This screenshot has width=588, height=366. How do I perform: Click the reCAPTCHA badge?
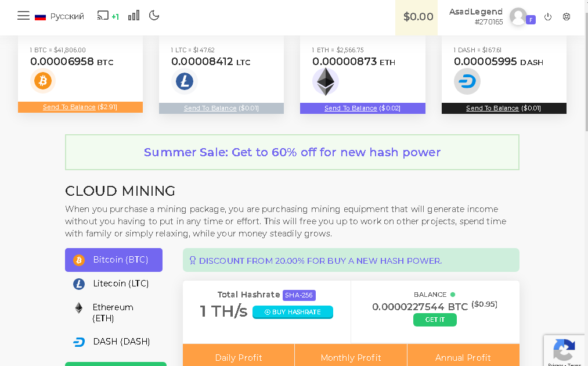pos(564,350)
